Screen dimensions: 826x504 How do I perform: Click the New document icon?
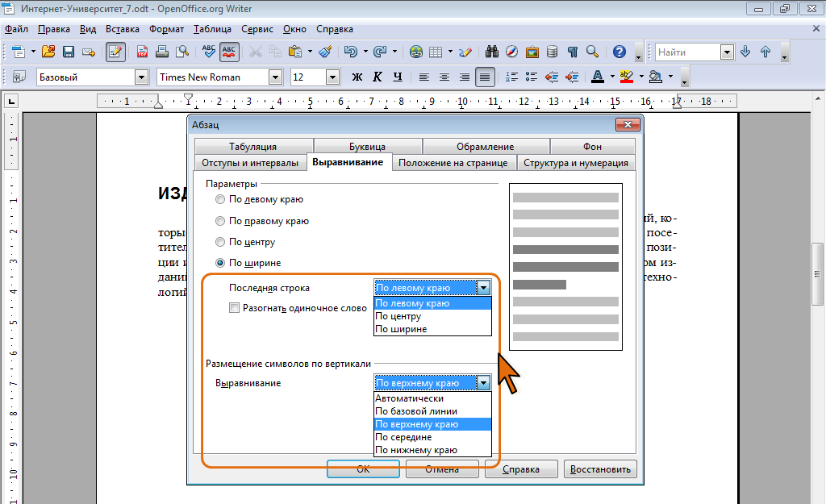click(x=19, y=52)
